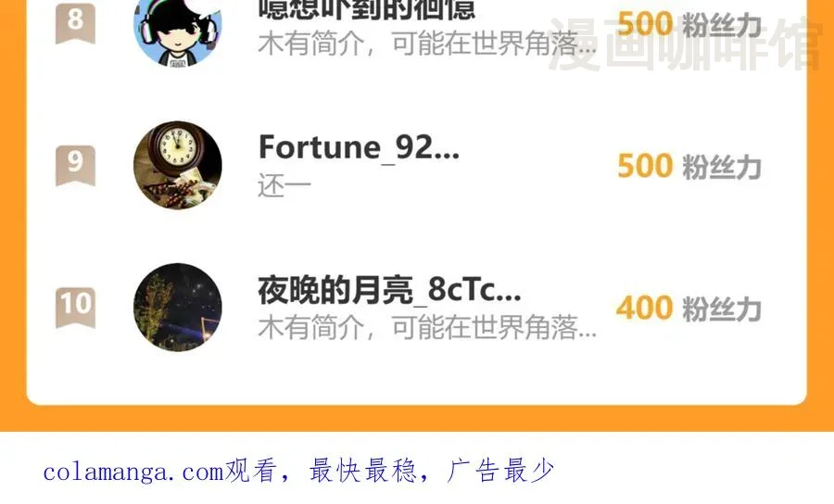This screenshot has width=834, height=504.
Task: Select username Fortune_92...
Action: tap(359, 148)
